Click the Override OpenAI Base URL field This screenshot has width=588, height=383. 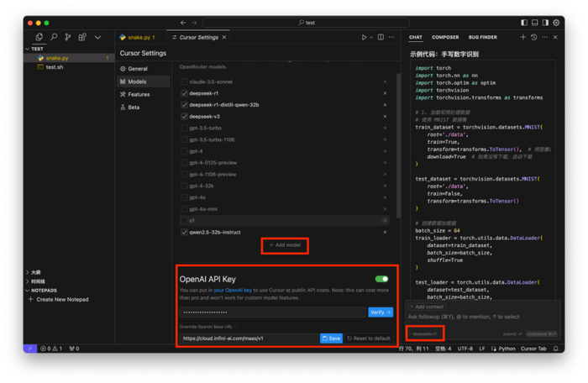pyautogui.click(x=249, y=338)
